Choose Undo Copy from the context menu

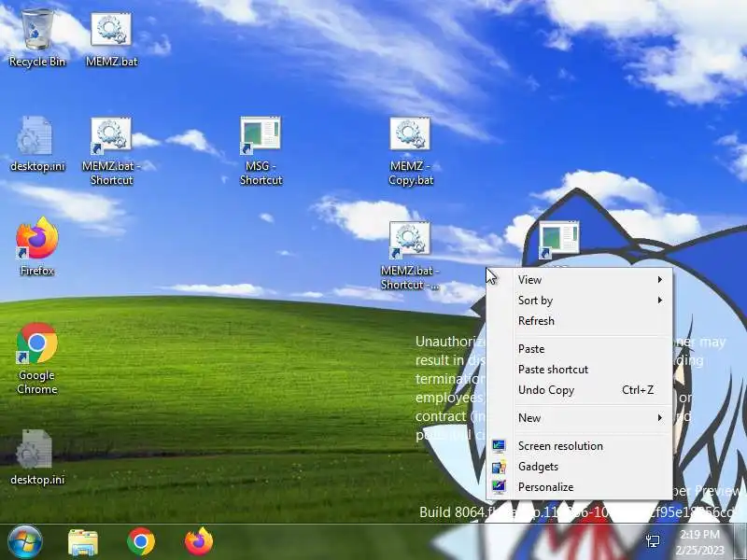point(579,389)
